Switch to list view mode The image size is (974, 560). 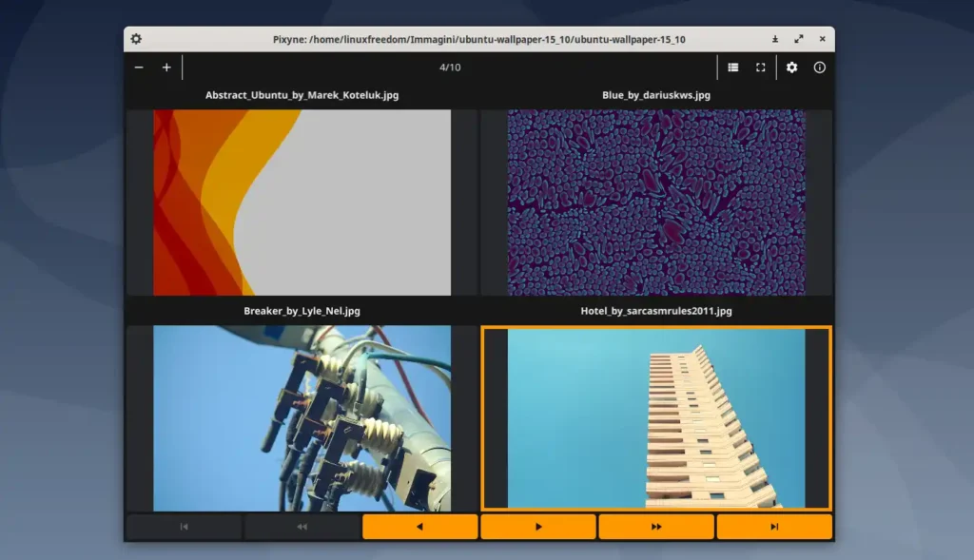pyautogui.click(x=733, y=68)
